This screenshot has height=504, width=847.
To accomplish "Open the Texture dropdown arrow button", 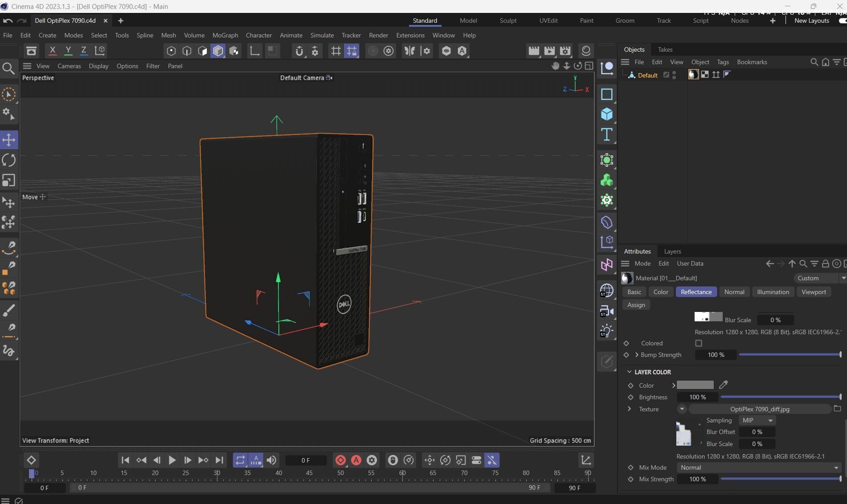I will coord(682,409).
